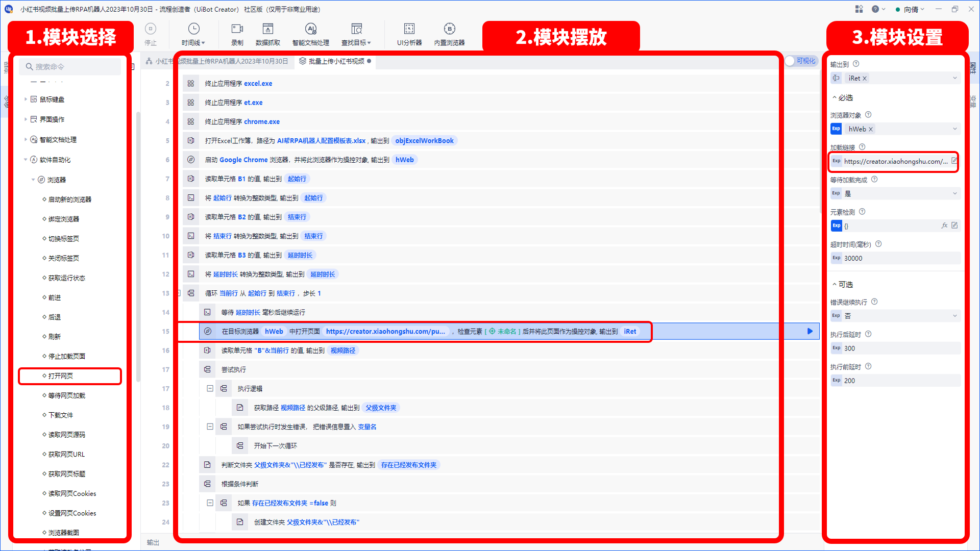Click the 未命名 element target on line 15
This screenshot has height=551, width=980.
503,331
